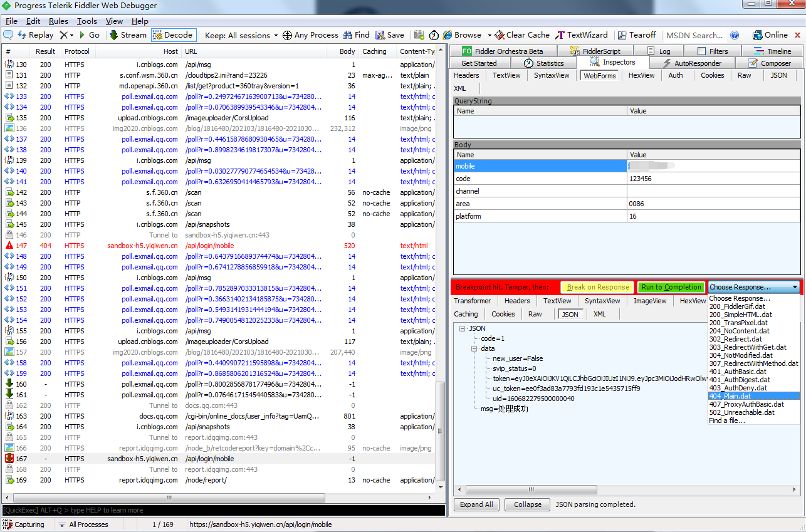The image size is (806, 532).
Task: Select session 167 api/login/mobile row
Action: pos(219,459)
